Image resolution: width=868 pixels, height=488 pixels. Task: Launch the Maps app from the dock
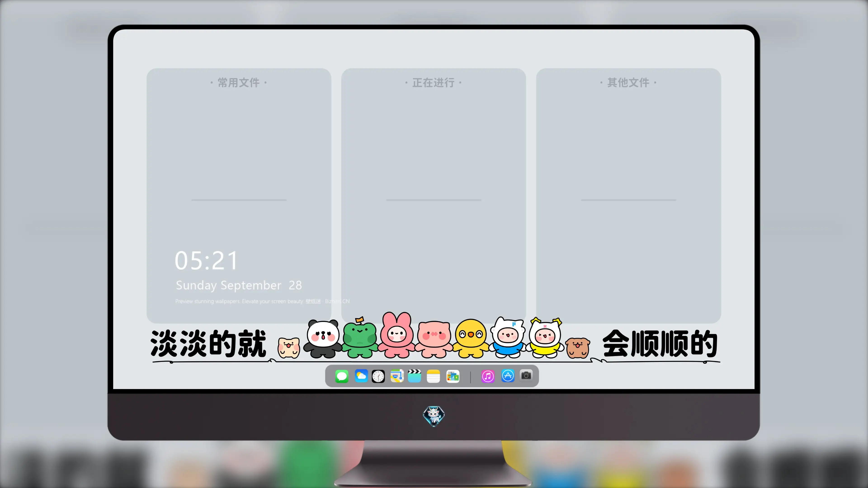coord(397,376)
